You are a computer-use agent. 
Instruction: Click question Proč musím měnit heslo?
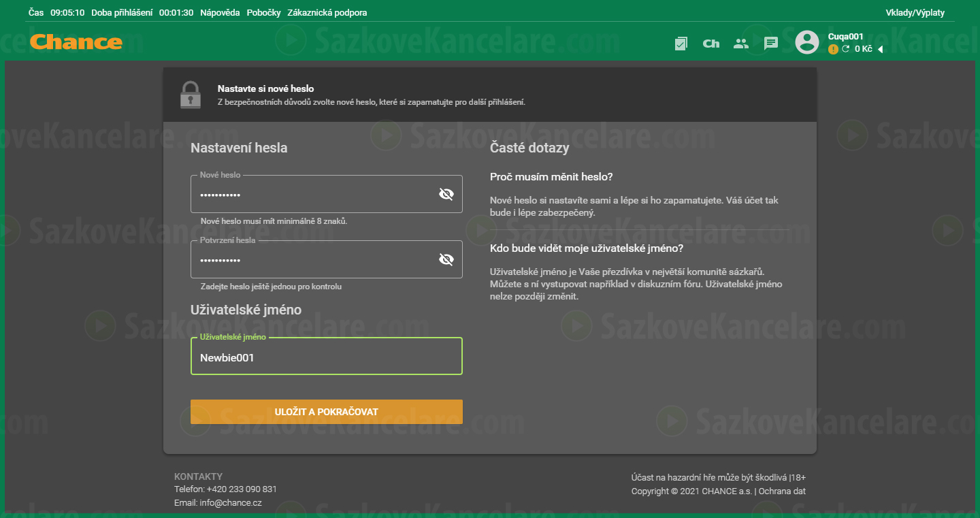(551, 177)
